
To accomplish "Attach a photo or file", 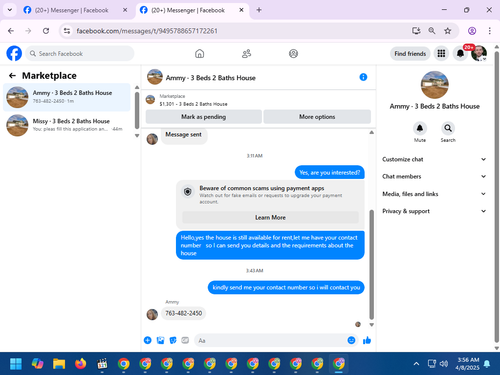I will (x=160, y=340).
